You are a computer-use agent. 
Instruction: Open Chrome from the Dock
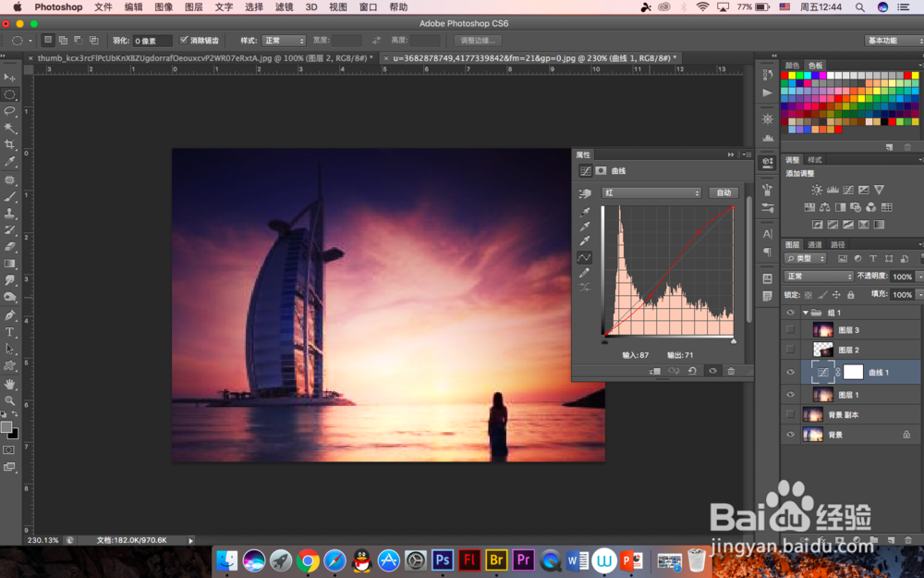(x=308, y=560)
